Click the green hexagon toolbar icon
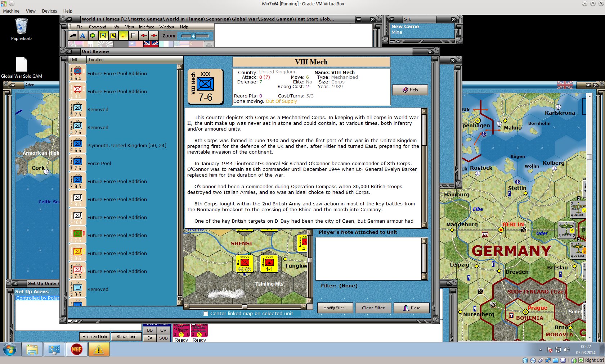The width and height of the screenshot is (605, 364). [x=93, y=36]
